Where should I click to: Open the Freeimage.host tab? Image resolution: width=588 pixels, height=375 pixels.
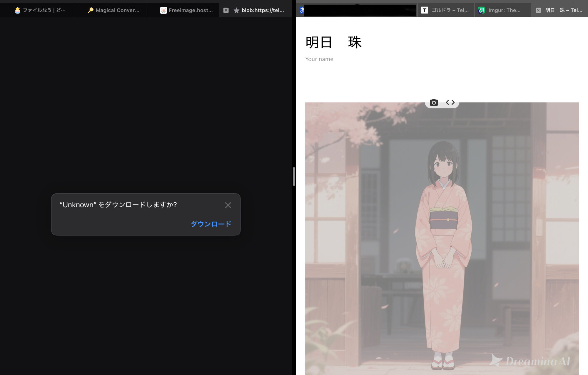coord(182,10)
